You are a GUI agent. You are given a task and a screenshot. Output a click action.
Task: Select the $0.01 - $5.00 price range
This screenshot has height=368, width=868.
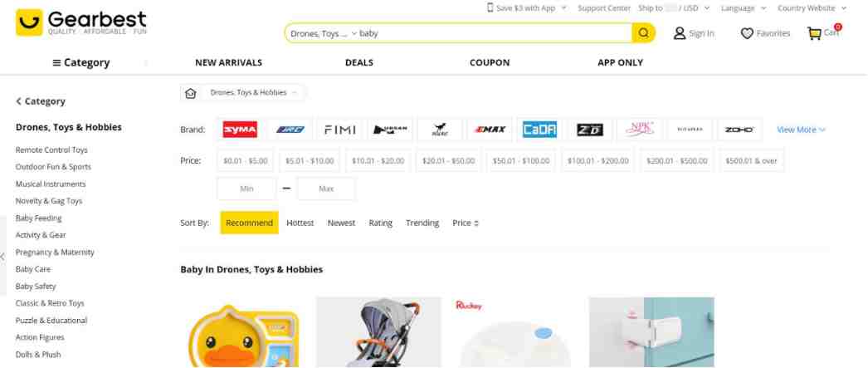coord(246,161)
